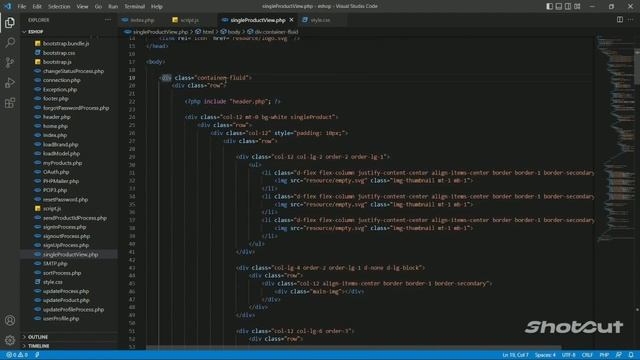This screenshot has height=360, width=640.
Task: Open Explorer Views and More Actions ellipsis
Action: tap(108, 20)
